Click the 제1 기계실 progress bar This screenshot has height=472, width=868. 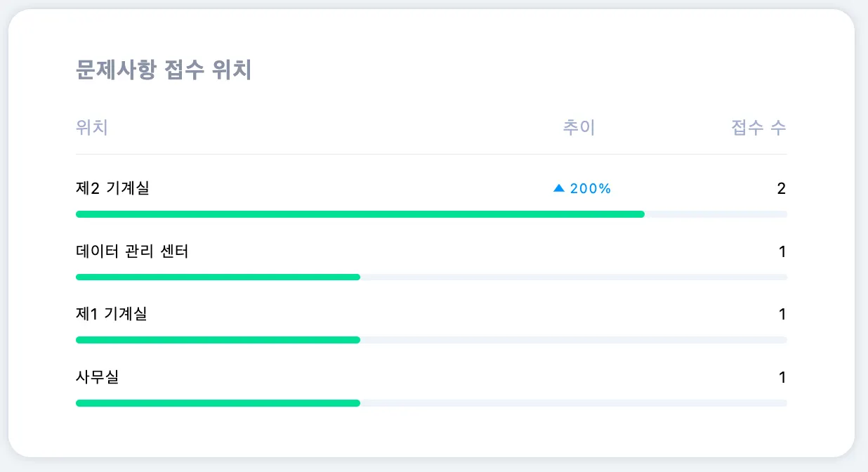click(x=218, y=340)
